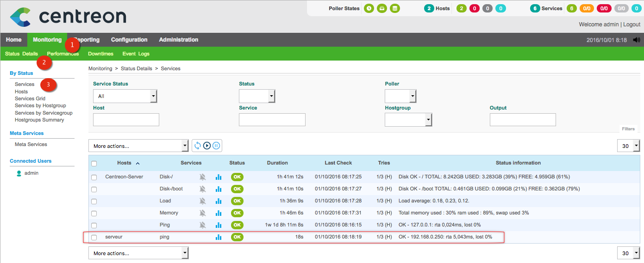644x263 pixels.
Task: Tick the checkbox for serveur ping row
Action: pyautogui.click(x=94, y=237)
